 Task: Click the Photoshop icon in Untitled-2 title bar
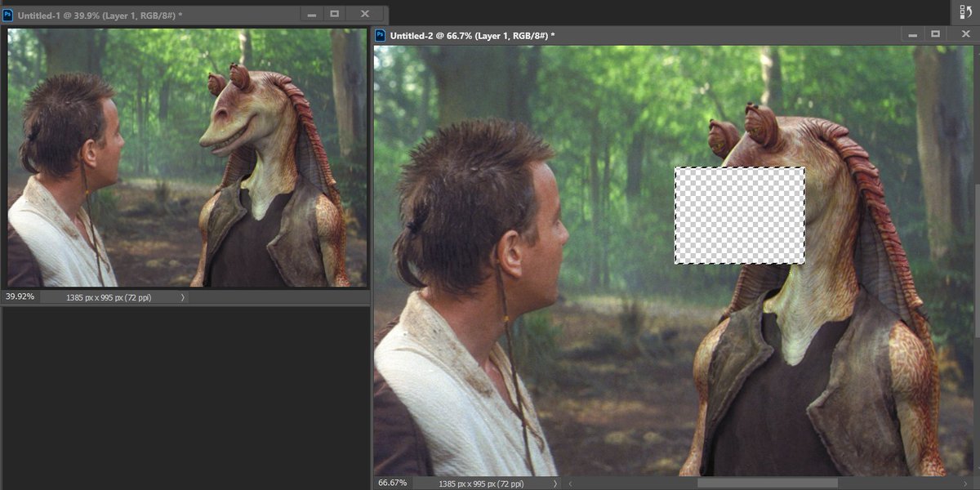[381, 35]
